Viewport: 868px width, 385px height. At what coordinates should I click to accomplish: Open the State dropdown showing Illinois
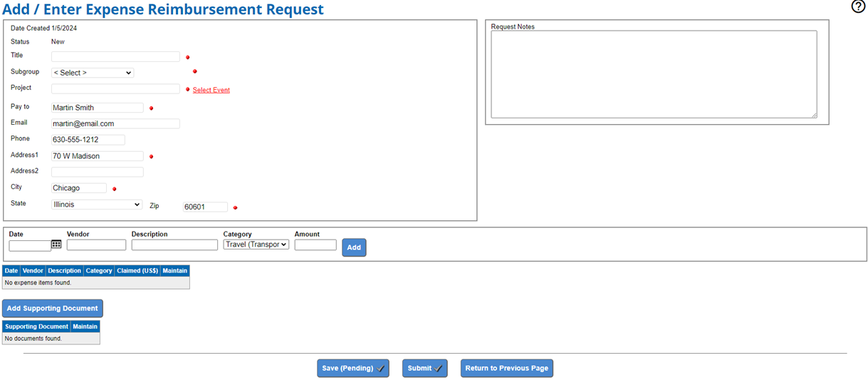pyautogui.click(x=97, y=205)
